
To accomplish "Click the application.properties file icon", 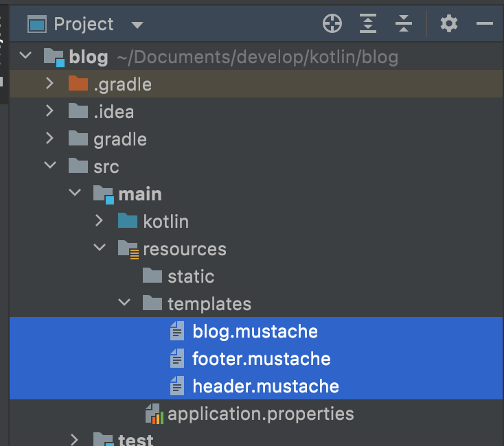I will point(154,414).
